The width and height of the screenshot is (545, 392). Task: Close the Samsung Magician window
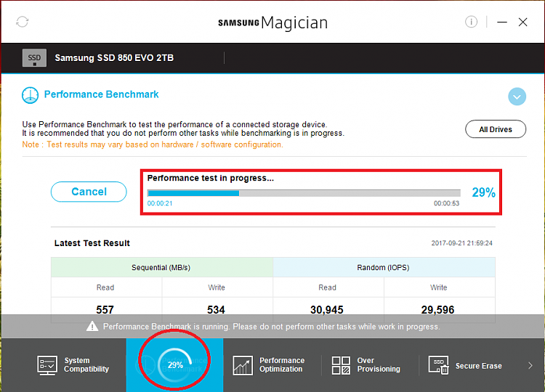coord(522,23)
